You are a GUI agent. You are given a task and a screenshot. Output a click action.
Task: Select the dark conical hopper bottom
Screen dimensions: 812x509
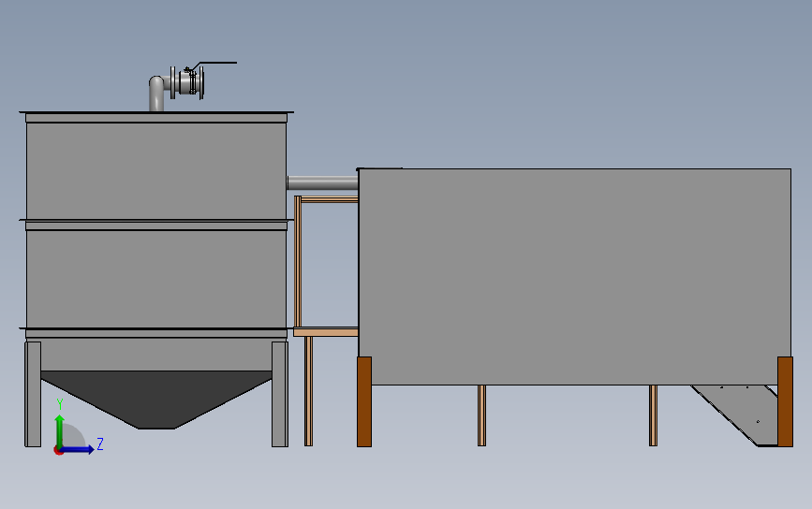(x=156, y=400)
